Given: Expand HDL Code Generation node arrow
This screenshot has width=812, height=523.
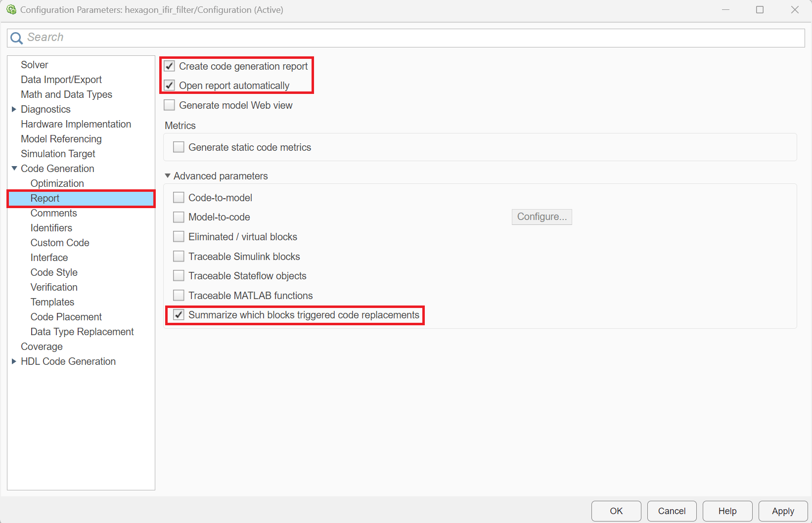Looking at the screenshot, I should click(x=14, y=361).
